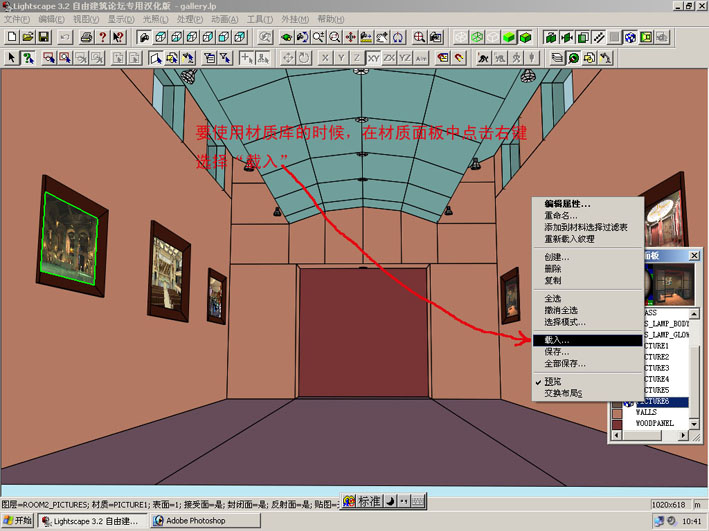Open the materials table green ring icon
Screen dimensions: 709x531
point(573,58)
